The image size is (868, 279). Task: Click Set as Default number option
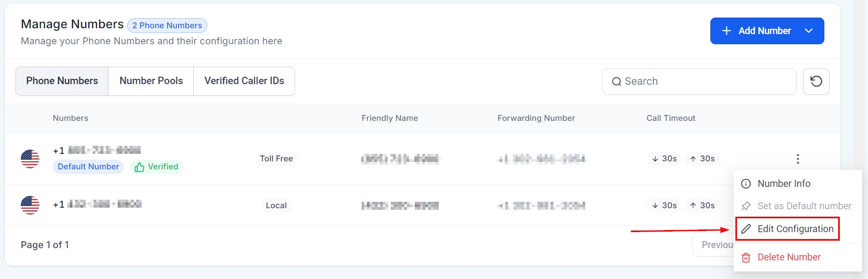coord(804,206)
